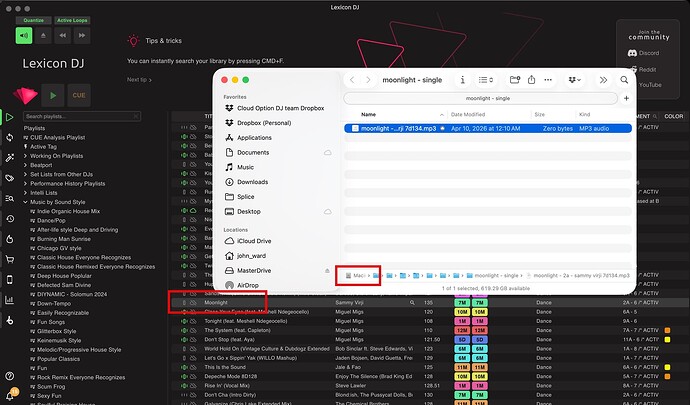Open the bar chart reports icon in sidebar
This screenshot has height=405, width=690.
tap(9, 300)
